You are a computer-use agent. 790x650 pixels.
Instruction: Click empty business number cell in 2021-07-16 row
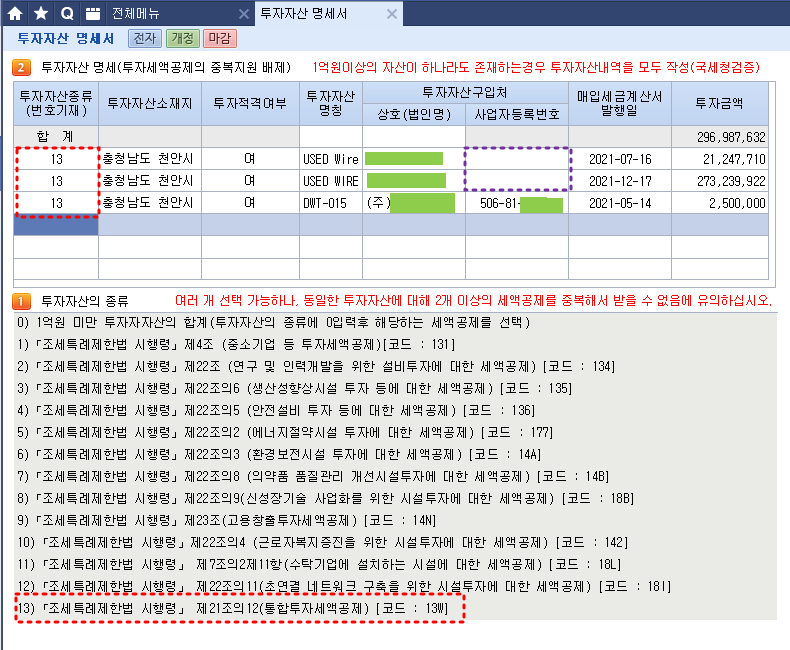[x=517, y=159]
